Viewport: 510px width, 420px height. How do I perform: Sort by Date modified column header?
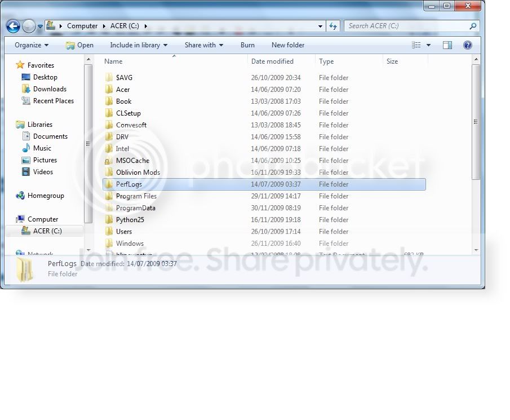tap(272, 61)
